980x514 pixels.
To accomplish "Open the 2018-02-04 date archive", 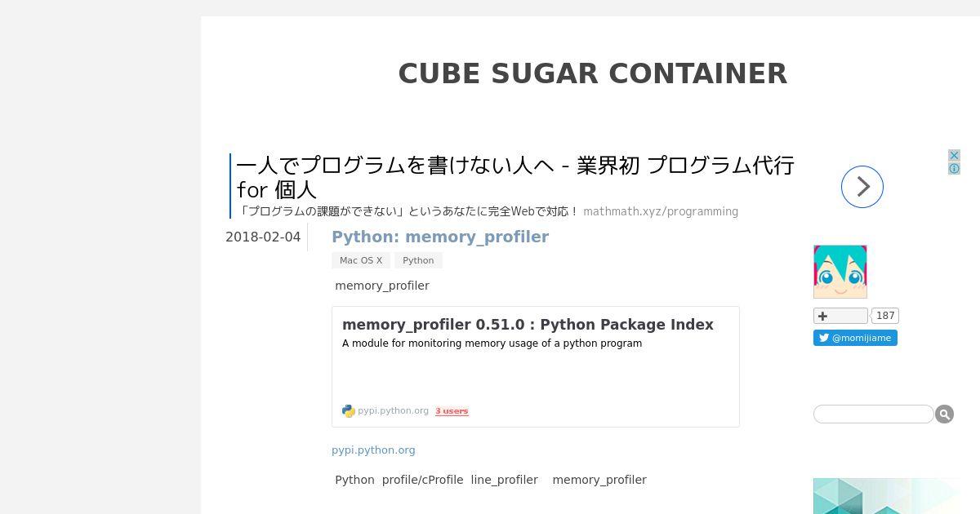I will coord(263,237).
